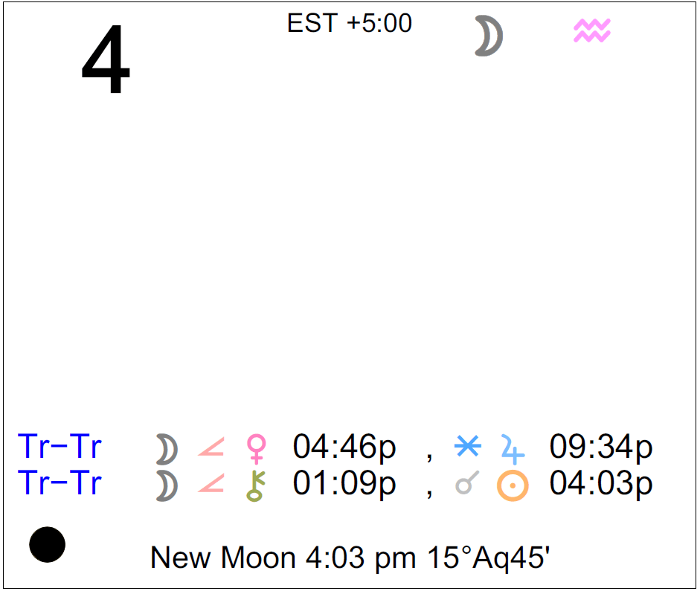Select the blue sextile aspect star
Screen dimensions: 700x591
click(467, 445)
